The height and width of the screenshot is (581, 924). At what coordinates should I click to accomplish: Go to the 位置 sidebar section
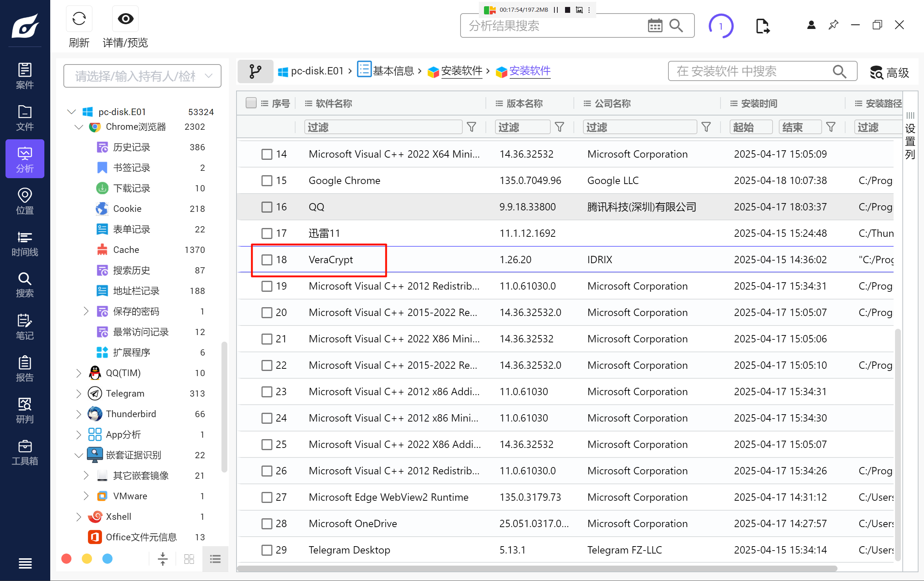[25, 201]
